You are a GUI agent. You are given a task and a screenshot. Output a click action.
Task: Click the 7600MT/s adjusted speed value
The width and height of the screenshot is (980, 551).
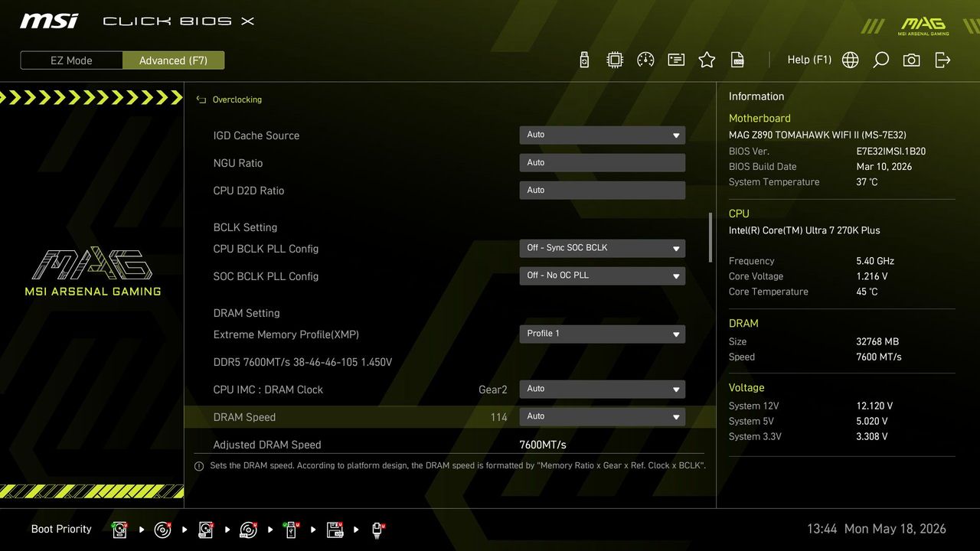pyautogui.click(x=543, y=445)
